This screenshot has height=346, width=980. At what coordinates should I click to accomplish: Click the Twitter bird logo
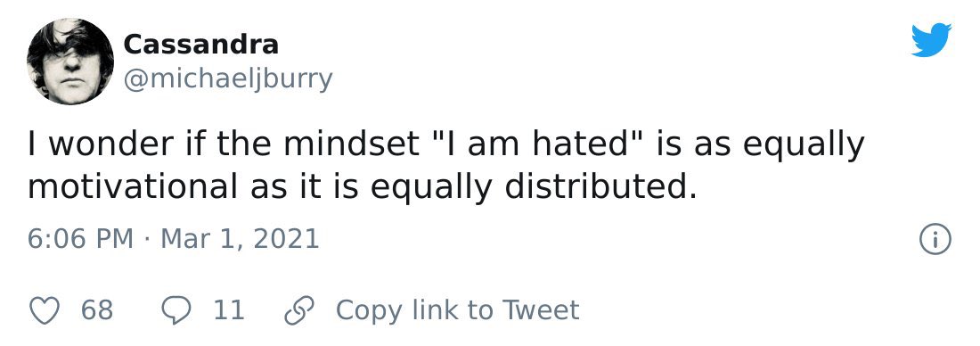pyautogui.click(x=931, y=40)
